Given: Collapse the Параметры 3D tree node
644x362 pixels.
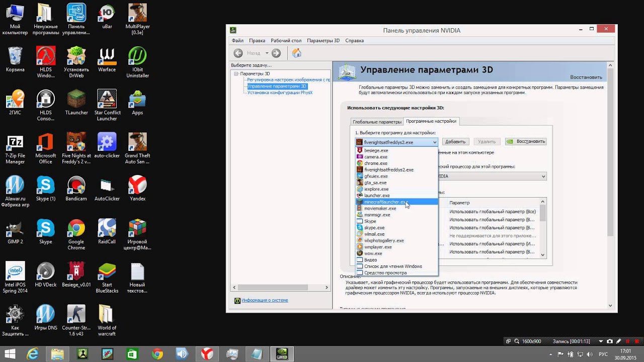Looking at the screenshot, I should pos(236,74).
